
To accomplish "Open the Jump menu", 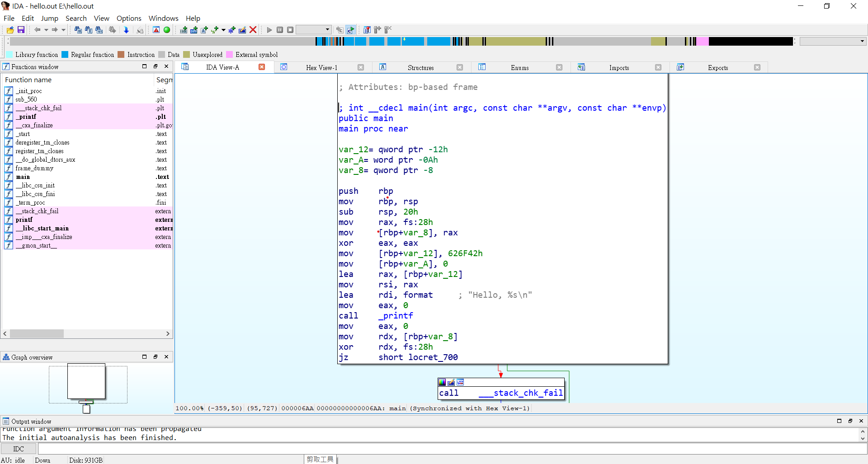I will 49,18.
